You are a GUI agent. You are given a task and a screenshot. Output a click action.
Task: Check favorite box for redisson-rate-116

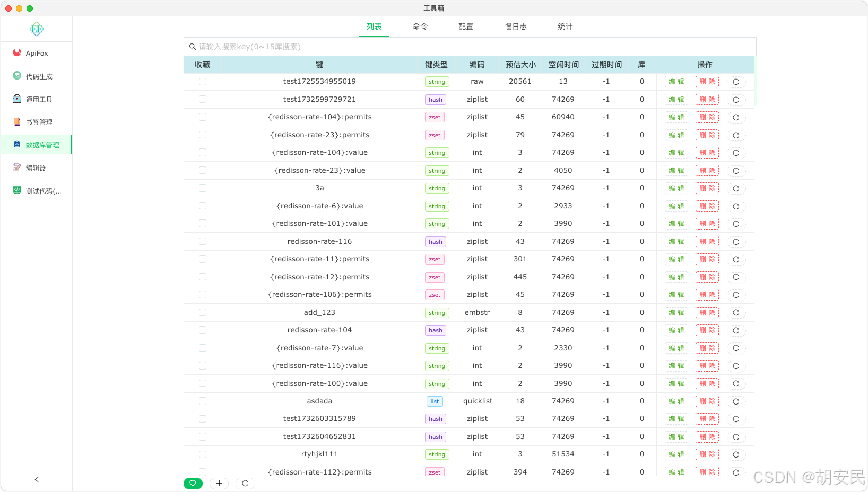point(203,241)
